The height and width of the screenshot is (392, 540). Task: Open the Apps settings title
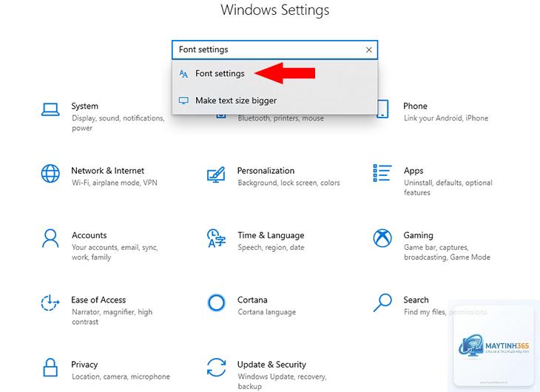(x=414, y=171)
